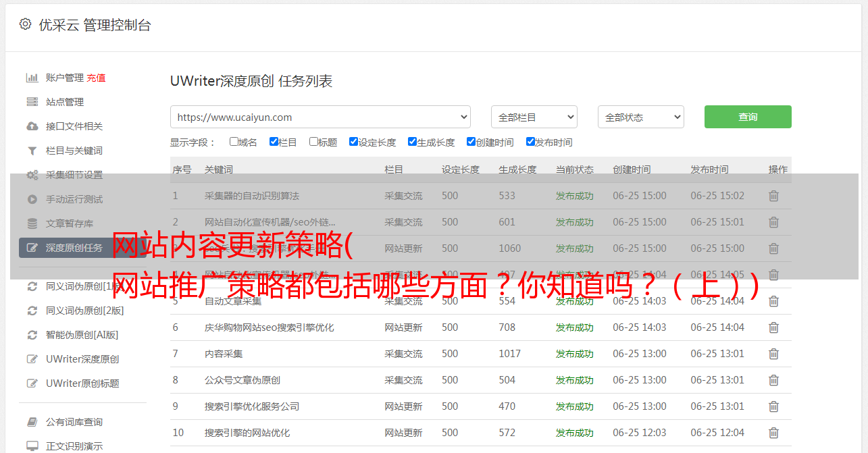Click the monitor icon for 正文识别演示
868x453 pixels.
coord(32,446)
